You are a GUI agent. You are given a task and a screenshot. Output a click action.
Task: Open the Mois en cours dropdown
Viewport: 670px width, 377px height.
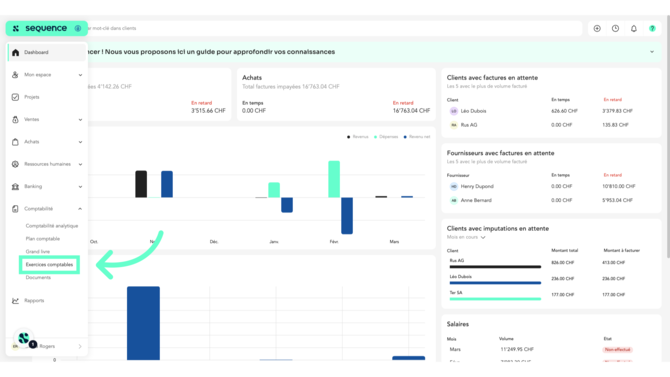coord(466,237)
